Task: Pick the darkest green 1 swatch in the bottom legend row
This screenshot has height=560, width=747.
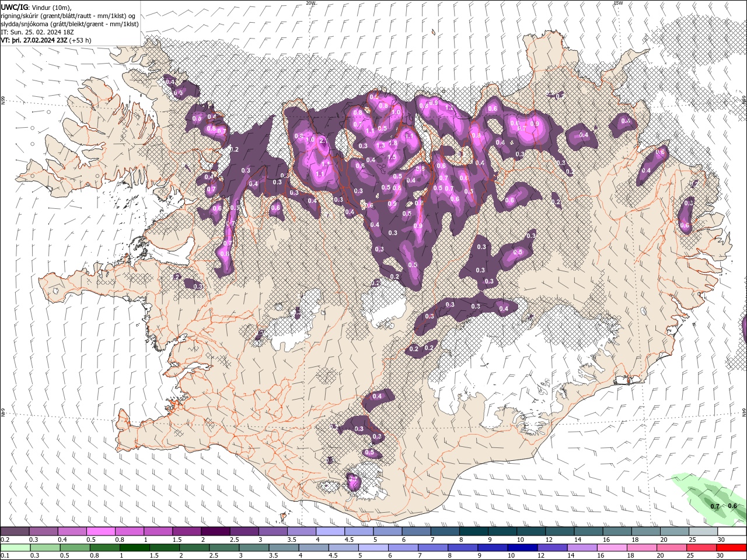Action: 134,547
